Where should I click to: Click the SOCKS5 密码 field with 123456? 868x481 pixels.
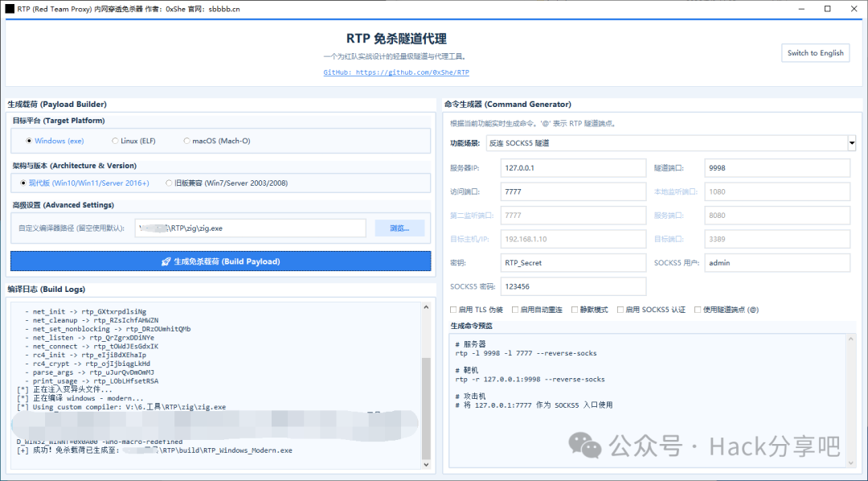coord(573,286)
